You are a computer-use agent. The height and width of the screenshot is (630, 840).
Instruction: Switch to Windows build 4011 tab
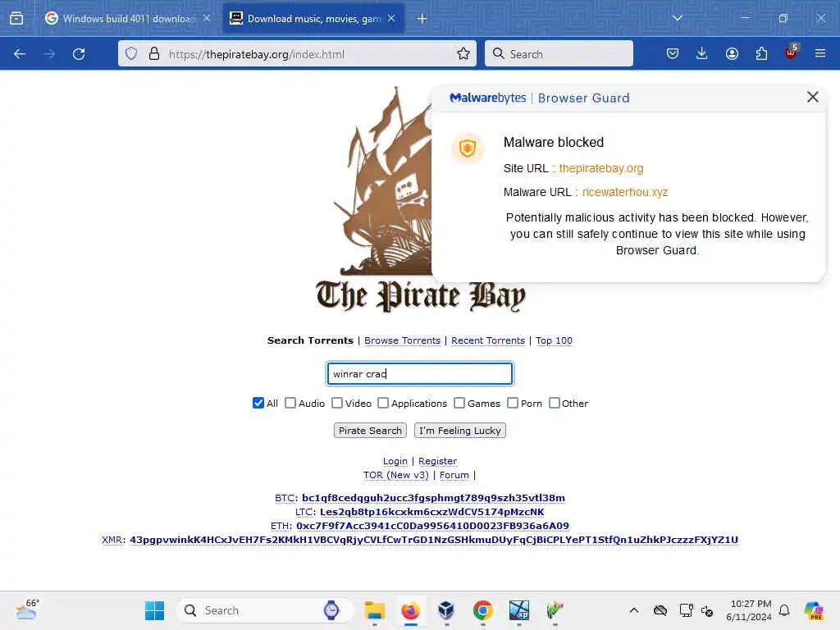click(127, 19)
